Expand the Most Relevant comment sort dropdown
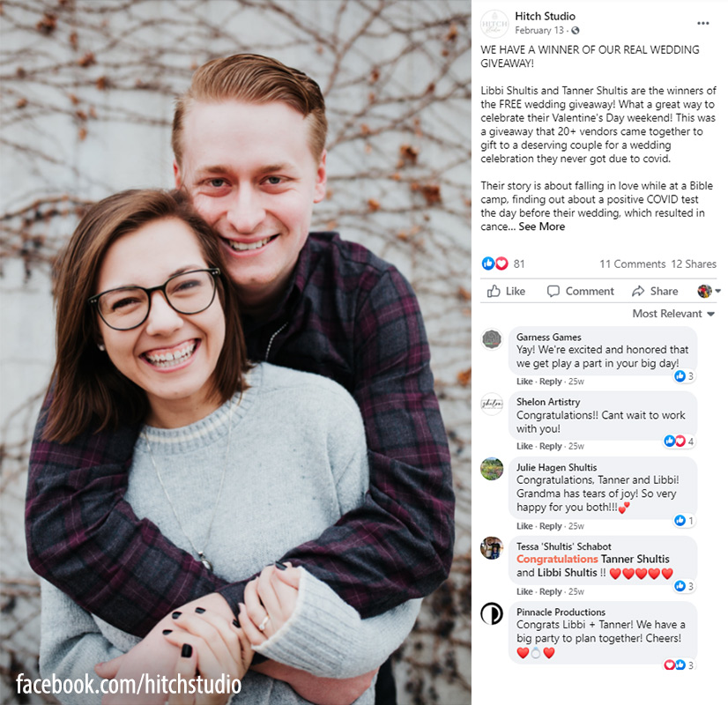This screenshot has height=705, width=728. [673, 314]
